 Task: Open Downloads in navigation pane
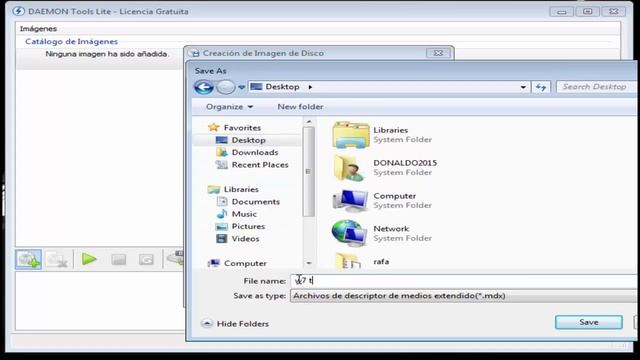point(255,152)
